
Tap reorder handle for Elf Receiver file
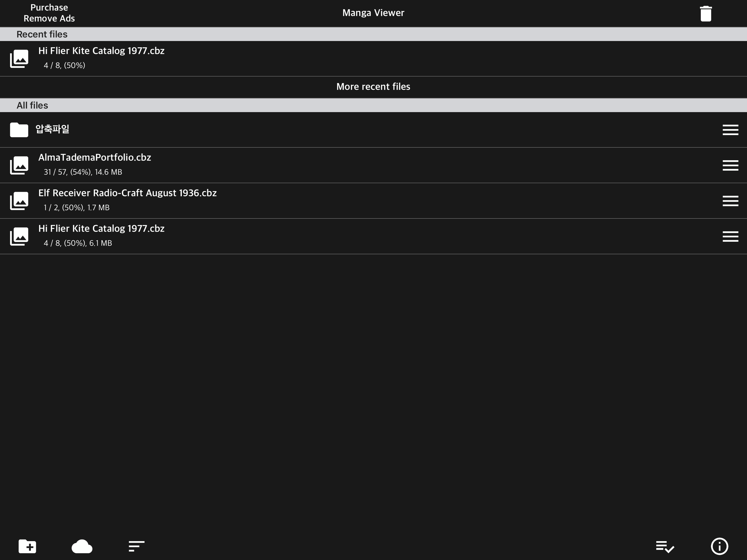point(730,201)
